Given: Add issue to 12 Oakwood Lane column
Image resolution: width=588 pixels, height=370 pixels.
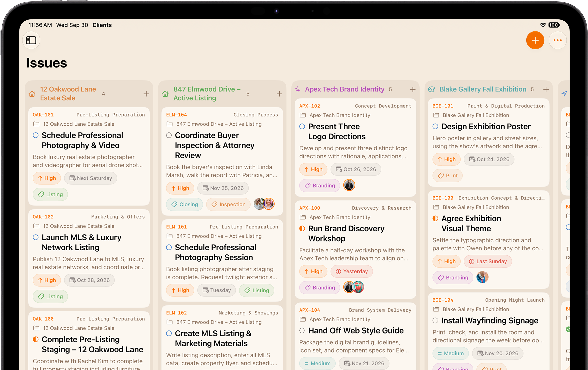Looking at the screenshot, I should [146, 94].
